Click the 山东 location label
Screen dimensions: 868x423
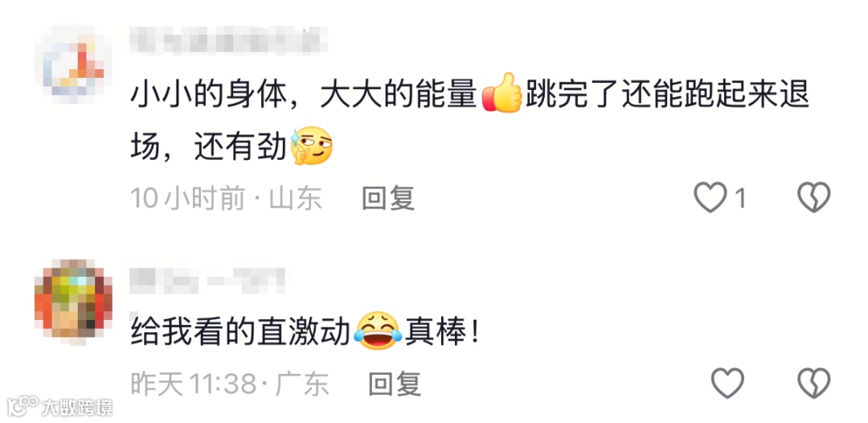coord(295,198)
